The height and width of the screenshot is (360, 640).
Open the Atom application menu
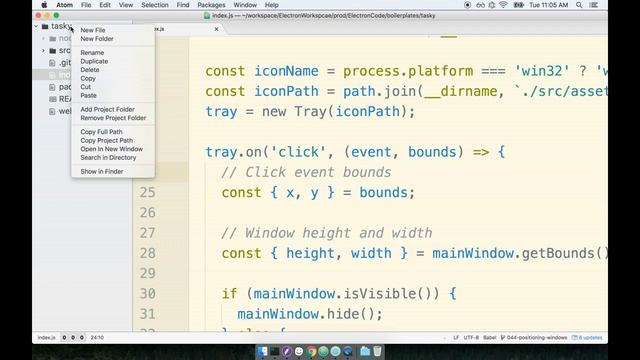(64, 5)
